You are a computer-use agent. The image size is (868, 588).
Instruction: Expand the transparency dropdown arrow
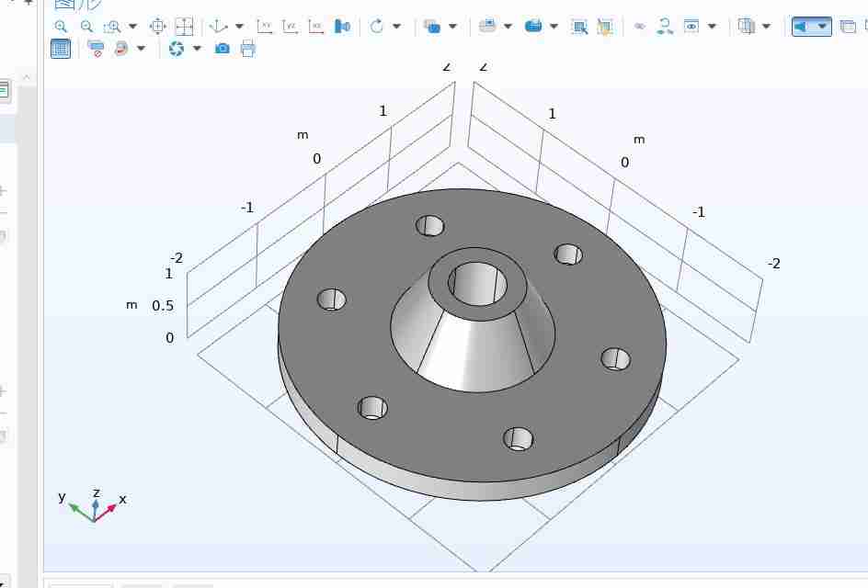[452, 27]
